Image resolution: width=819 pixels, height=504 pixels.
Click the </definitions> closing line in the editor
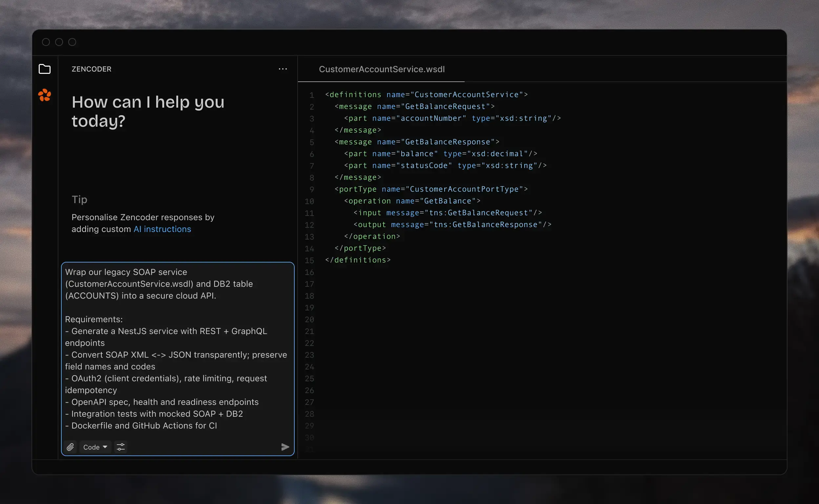click(x=357, y=260)
